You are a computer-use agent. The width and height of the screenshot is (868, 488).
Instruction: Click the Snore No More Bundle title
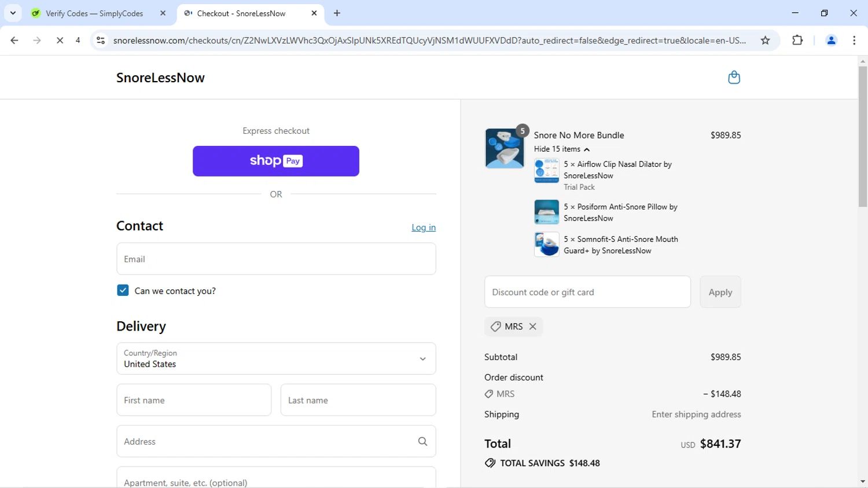(579, 135)
